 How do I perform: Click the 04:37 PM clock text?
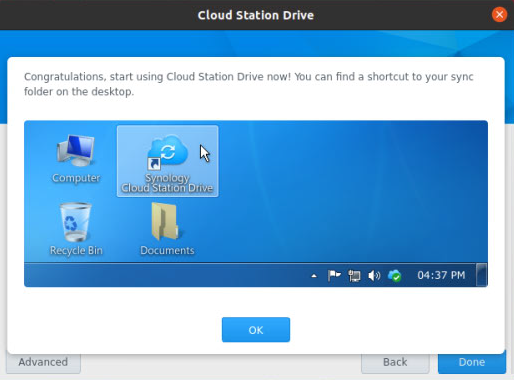click(441, 275)
